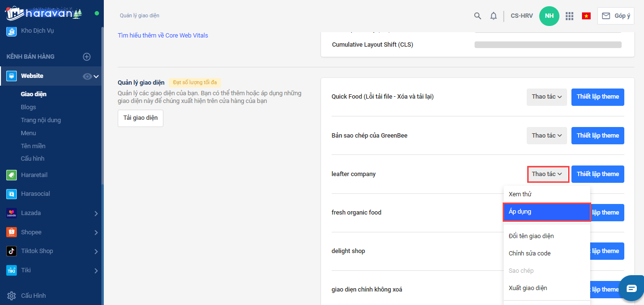Click the Vietnam flag language icon
Screen dimensions: 644x305
click(586, 16)
